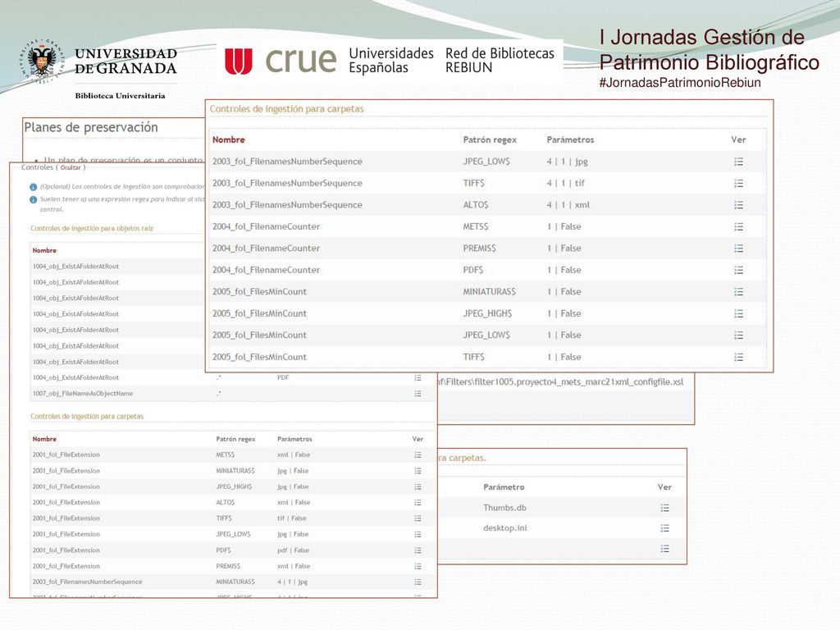The image size is (840, 630).
Task: Click "Planes de preservación" heading
Action: tap(91, 127)
